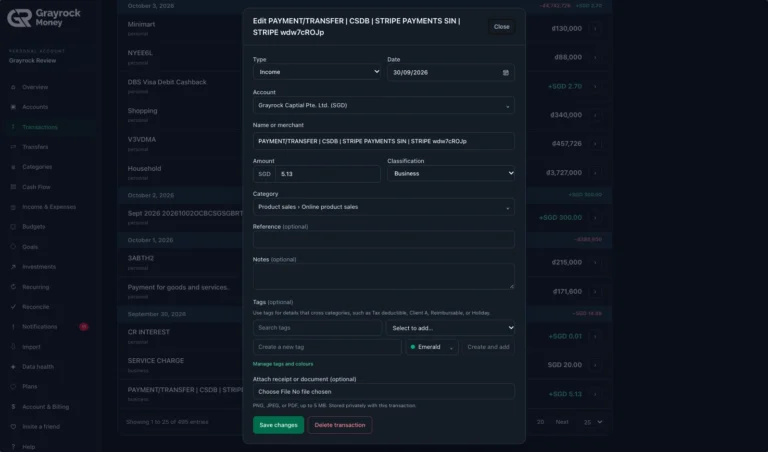The height and width of the screenshot is (452, 768).
Task: Open the calendar picker in Date field
Action: (x=505, y=72)
